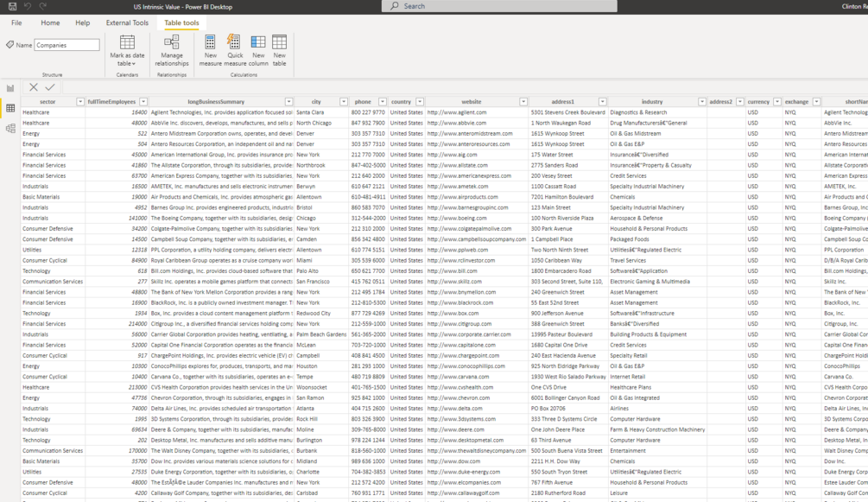Open industry column filter dropdown
Image resolution: width=868 pixels, height=502 pixels.
[x=702, y=101]
